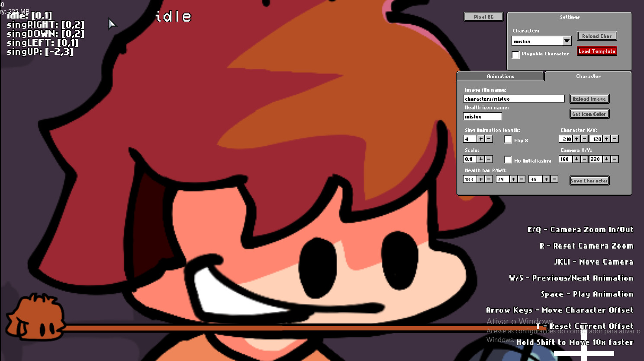
Task: Increase Health bar green value with plus
Action: tap(513, 179)
